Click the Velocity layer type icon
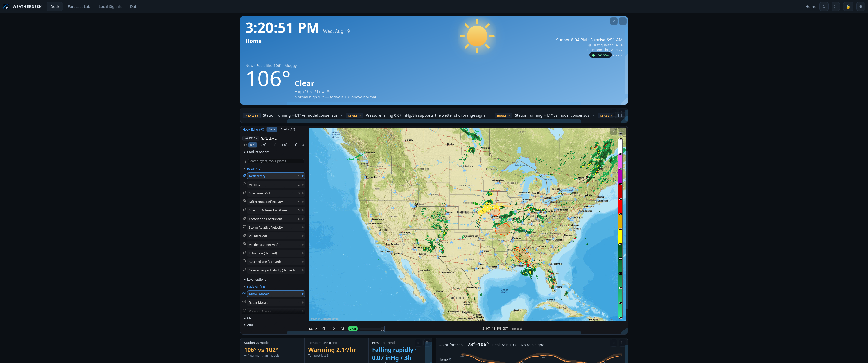This screenshot has height=363, width=868. click(x=244, y=184)
